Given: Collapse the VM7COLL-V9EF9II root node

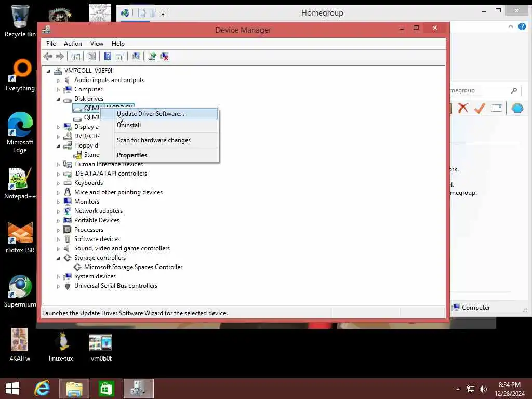Looking at the screenshot, I should click(x=48, y=71).
